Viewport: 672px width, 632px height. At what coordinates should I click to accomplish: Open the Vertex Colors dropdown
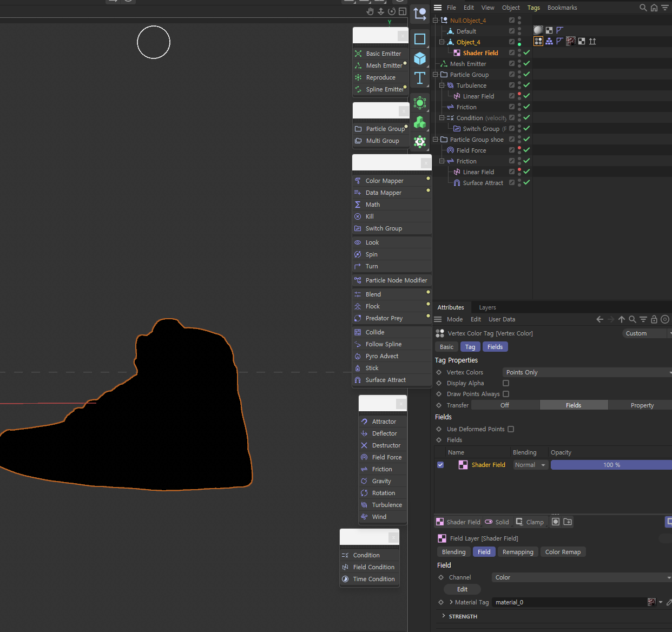click(x=587, y=372)
